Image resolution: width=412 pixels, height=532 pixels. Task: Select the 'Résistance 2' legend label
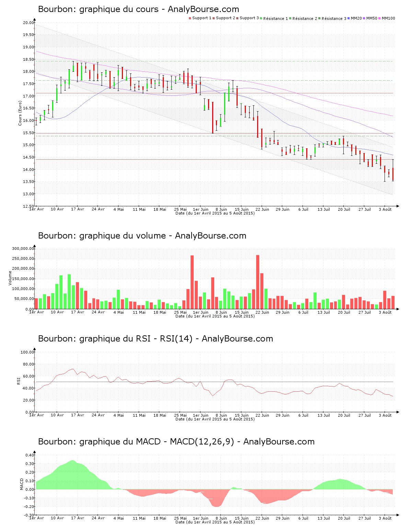point(305,19)
